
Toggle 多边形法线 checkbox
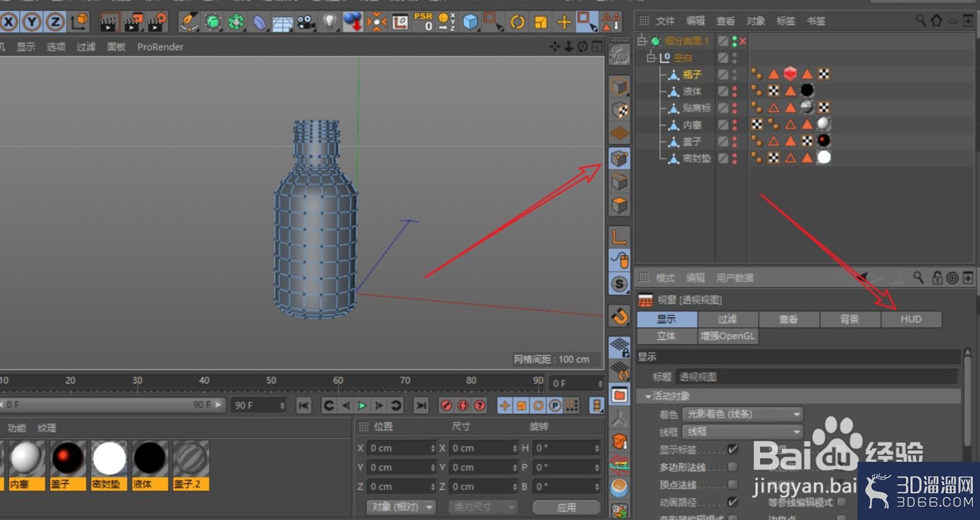(x=733, y=467)
